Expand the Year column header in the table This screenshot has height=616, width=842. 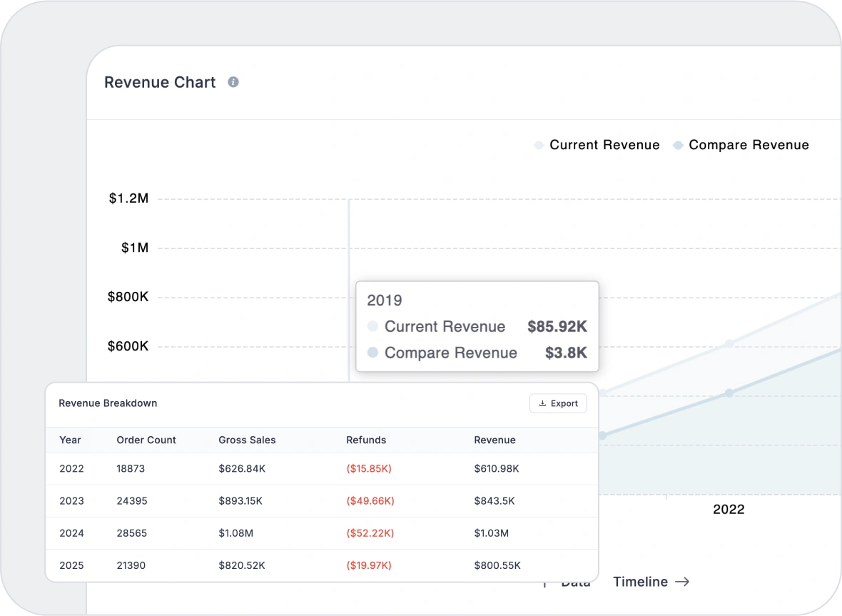tap(69, 440)
